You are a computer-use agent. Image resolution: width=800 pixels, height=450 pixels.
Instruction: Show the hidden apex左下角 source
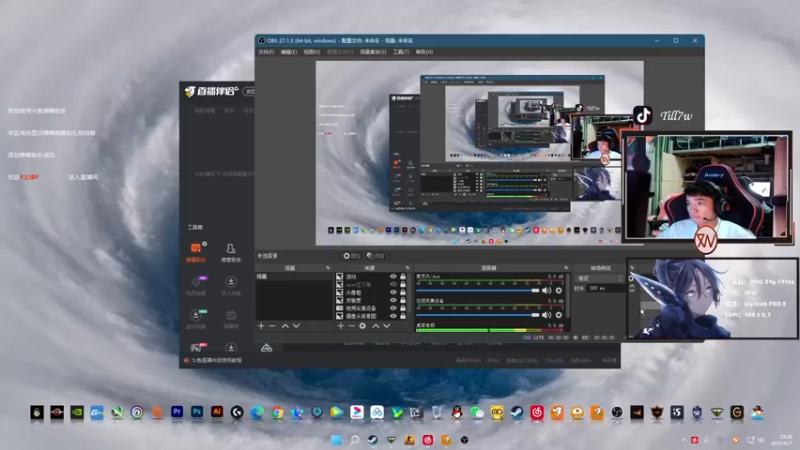tap(393, 285)
